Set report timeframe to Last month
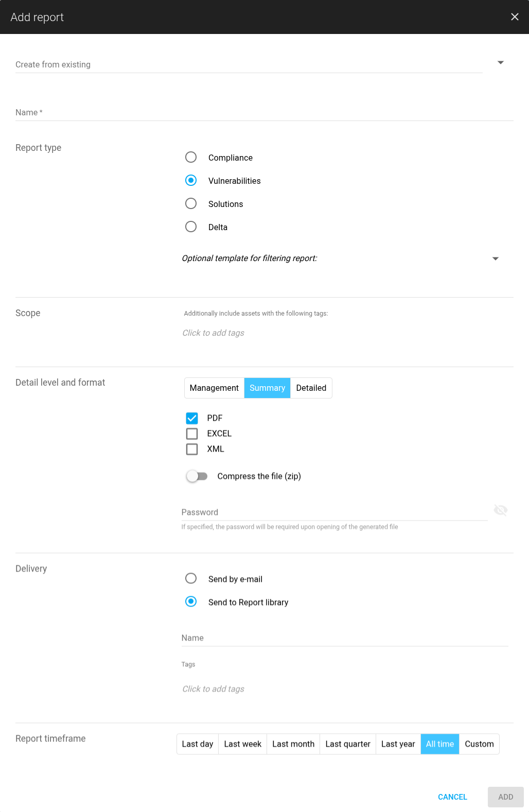 pos(293,744)
